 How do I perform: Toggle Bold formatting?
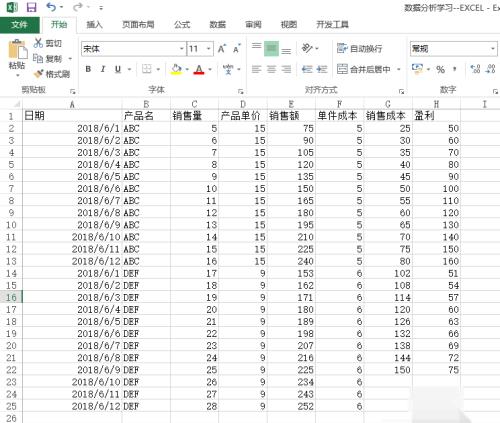coord(88,69)
